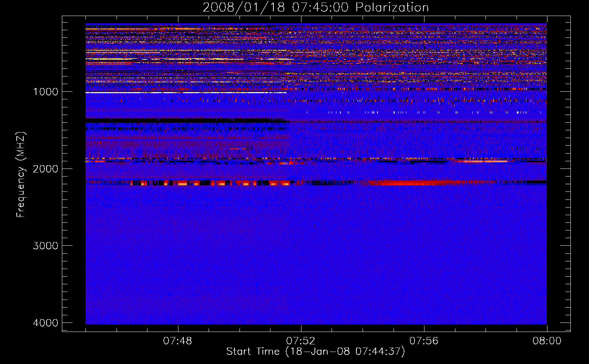Click the 07:52 time tick label
Image resolution: width=589 pixels, height=364 pixels.
(x=301, y=341)
